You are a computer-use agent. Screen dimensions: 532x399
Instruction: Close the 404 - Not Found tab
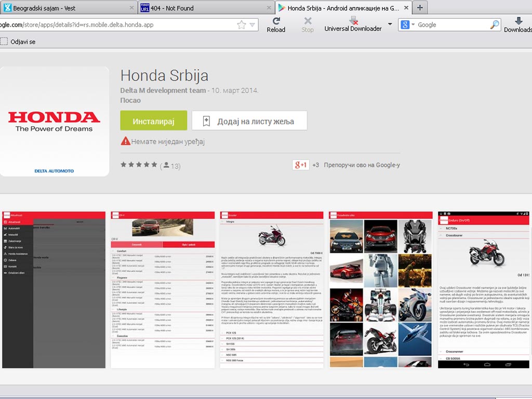(x=269, y=7)
